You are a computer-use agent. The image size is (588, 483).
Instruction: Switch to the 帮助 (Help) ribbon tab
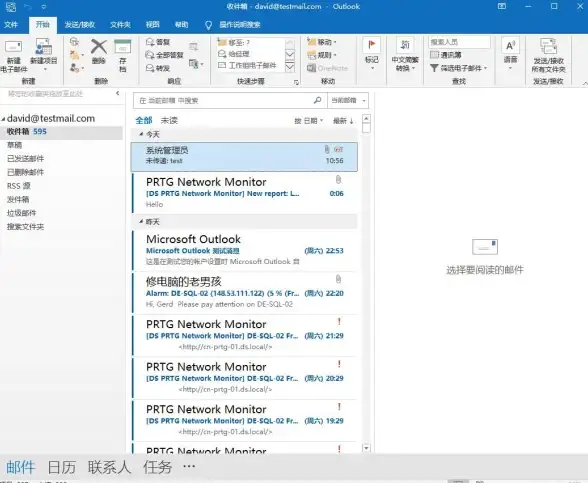tap(182, 25)
